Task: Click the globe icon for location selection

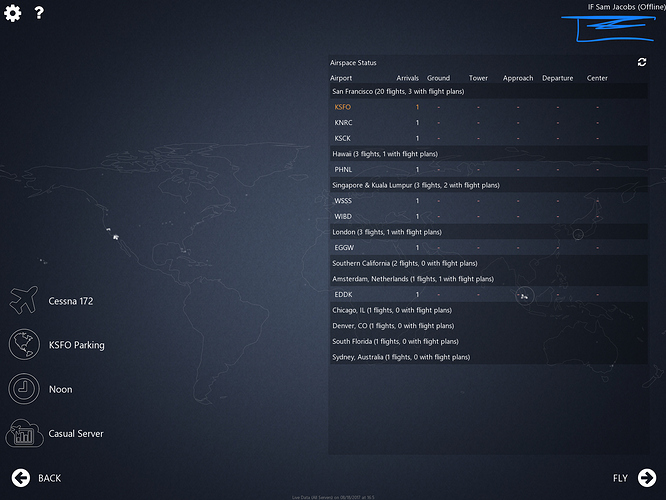Action: pos(24,345)
